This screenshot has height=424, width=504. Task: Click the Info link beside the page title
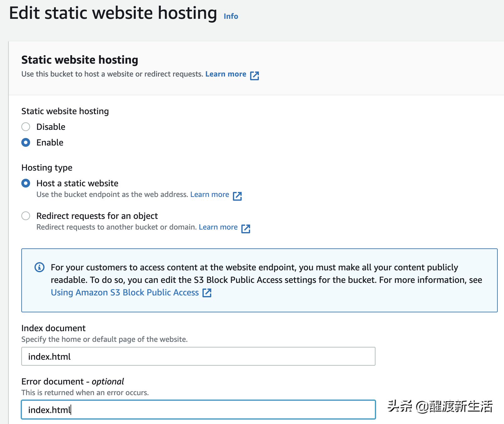tap(231, 16)
